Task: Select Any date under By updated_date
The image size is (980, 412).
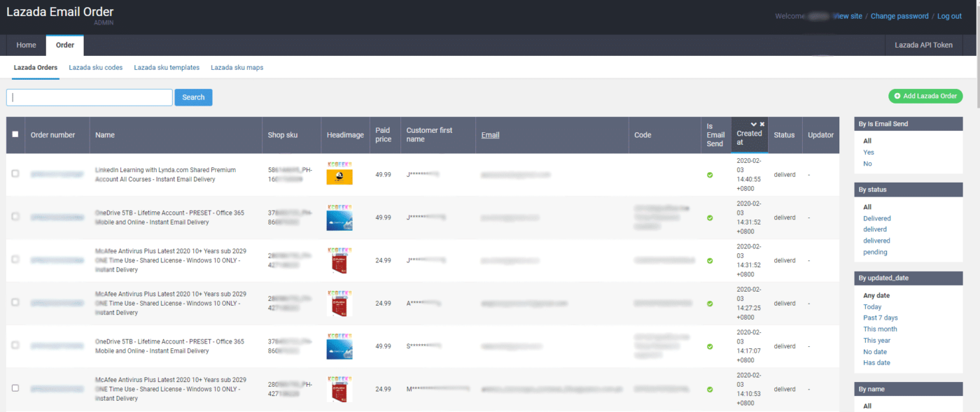Action: click(x=876, y=296)
